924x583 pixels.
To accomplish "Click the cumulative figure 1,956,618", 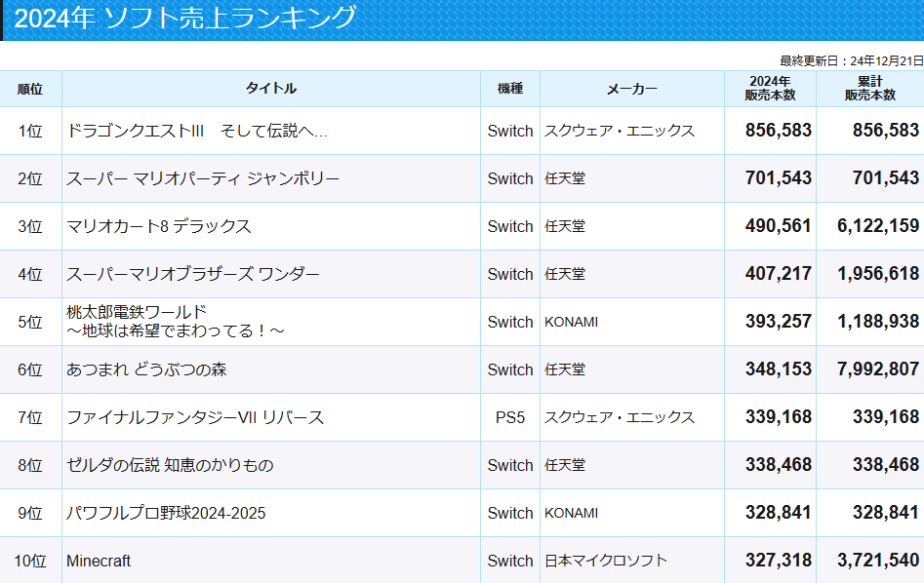I will pos(878,273).
